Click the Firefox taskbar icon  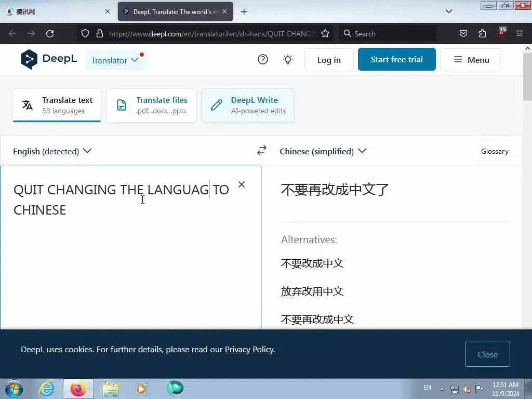(x=78, y=389)
